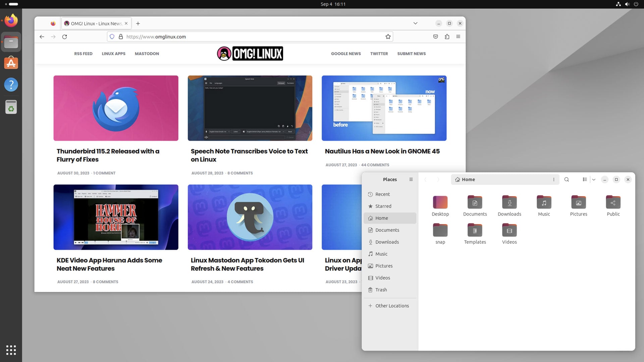
Task: Click the SUBMIT NEWS link
Action: click(411, 54)
